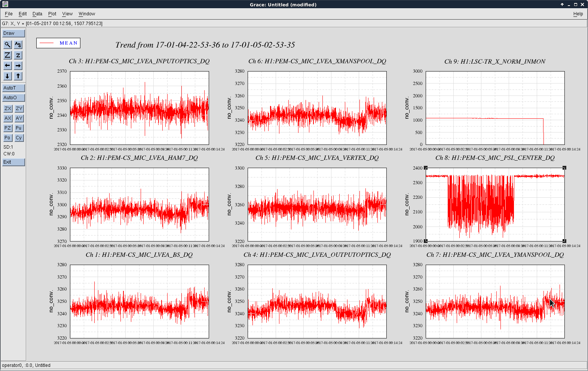Click the title bar up-arrow shade icon
Image resolution: width=588 pixels, height=371 pixels.
[562, 4]
